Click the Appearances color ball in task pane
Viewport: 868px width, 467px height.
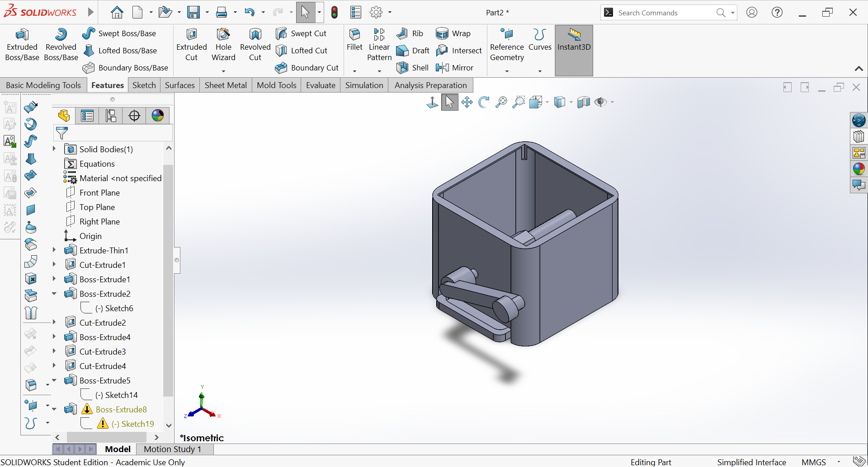tap(859, 169)
